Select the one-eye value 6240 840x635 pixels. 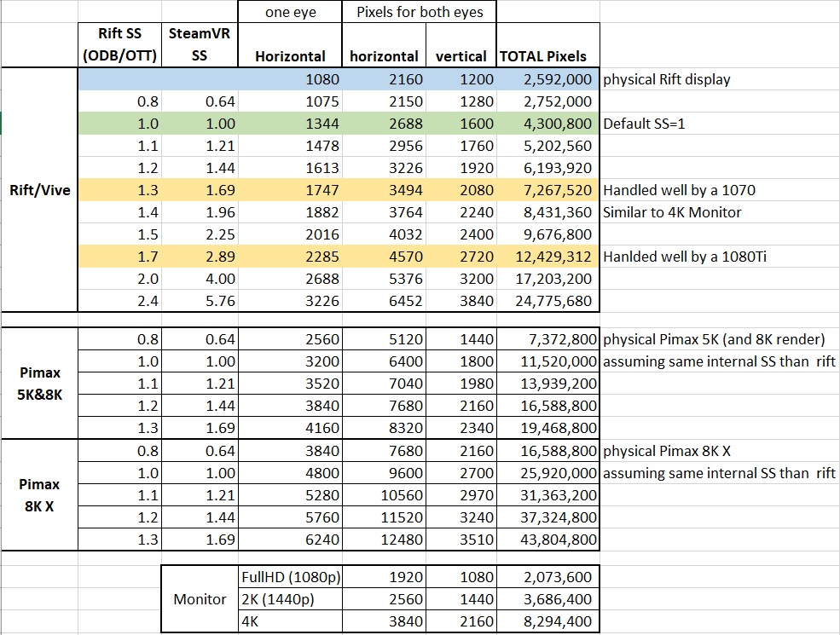click(x=290, y=540)
